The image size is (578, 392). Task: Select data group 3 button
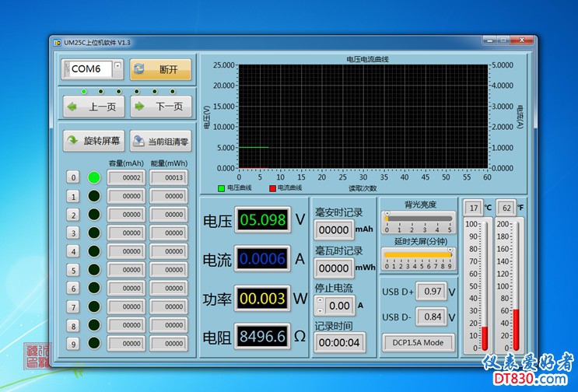point(73,233)
